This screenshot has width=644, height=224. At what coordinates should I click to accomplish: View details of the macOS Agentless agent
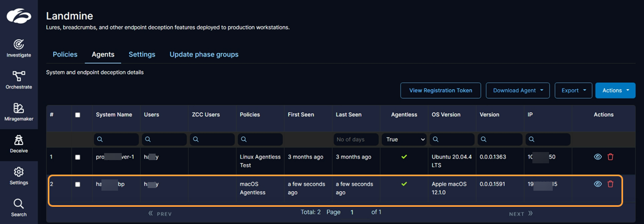tap(598, 184)
